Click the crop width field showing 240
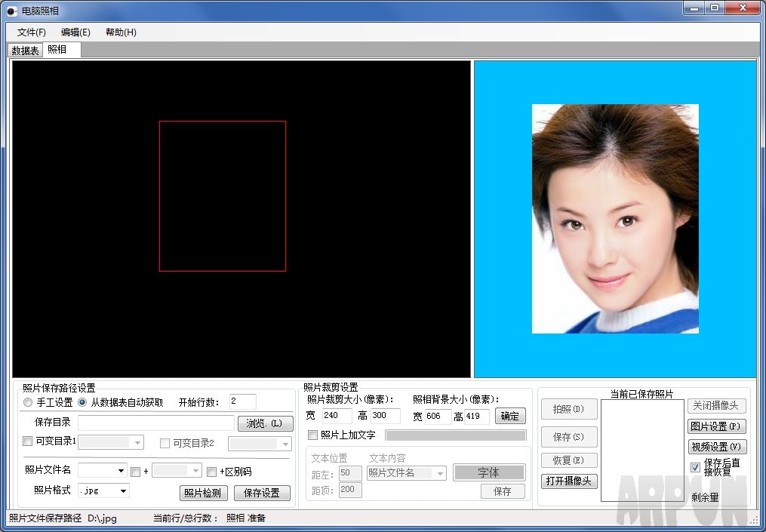 click(x=337, y=416)
